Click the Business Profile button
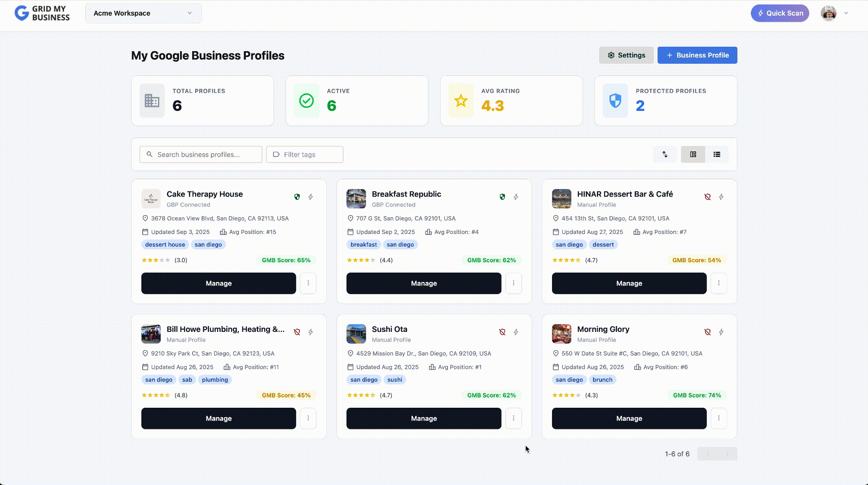Image resolution: width=868 pixels, height=485 pixels. pyautogui.click(x=697, y=55)
